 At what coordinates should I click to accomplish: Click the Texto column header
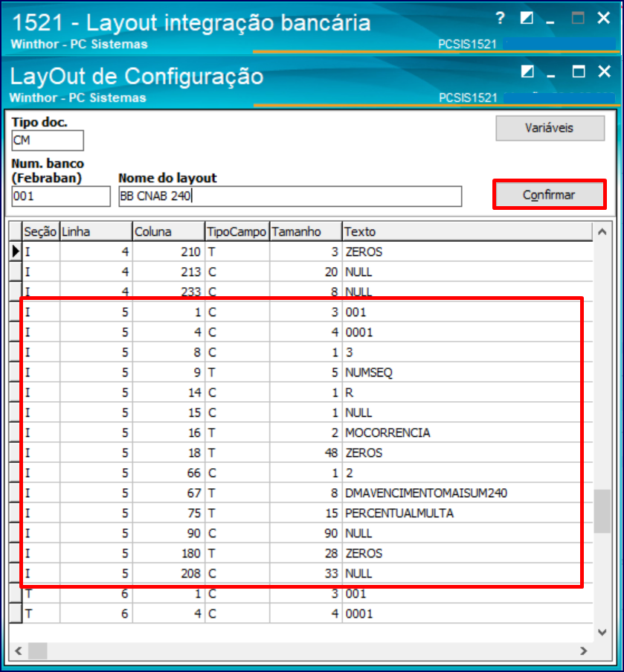[x=467, y=231]
